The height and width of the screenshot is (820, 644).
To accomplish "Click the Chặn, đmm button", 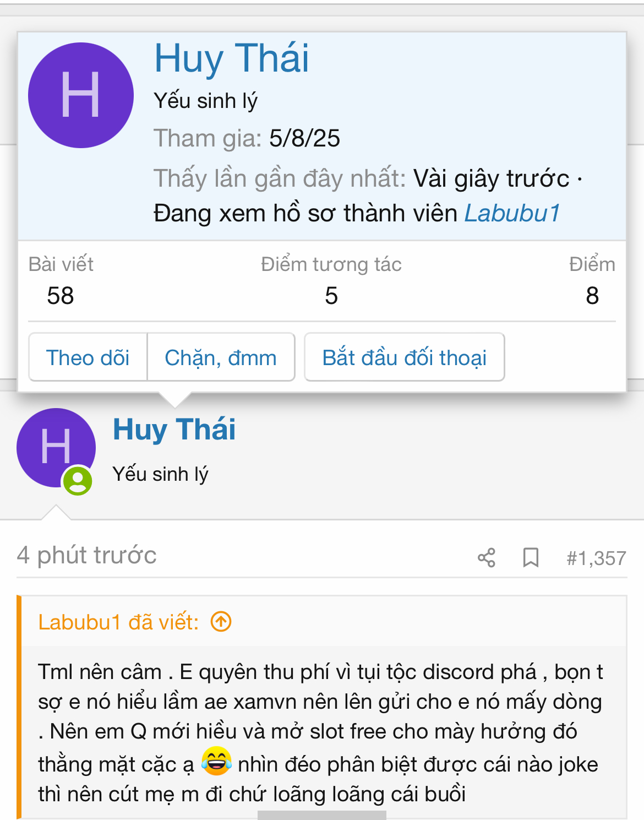I will point(221,357).
